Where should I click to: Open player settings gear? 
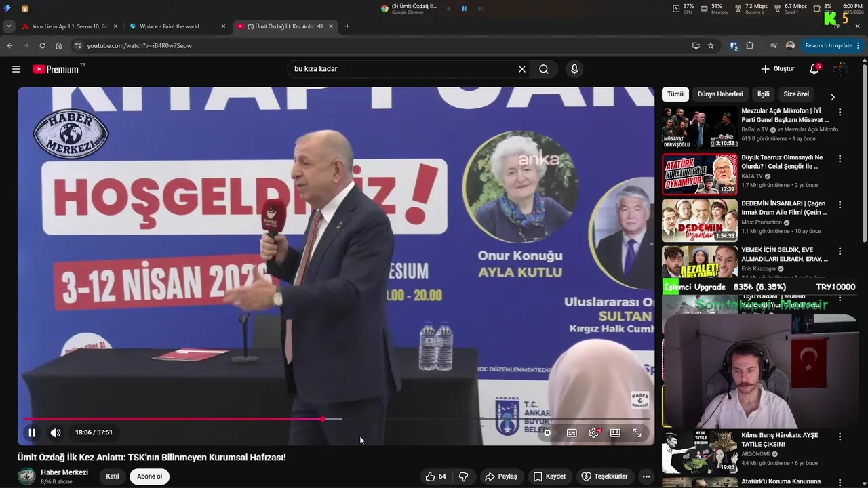593,433
